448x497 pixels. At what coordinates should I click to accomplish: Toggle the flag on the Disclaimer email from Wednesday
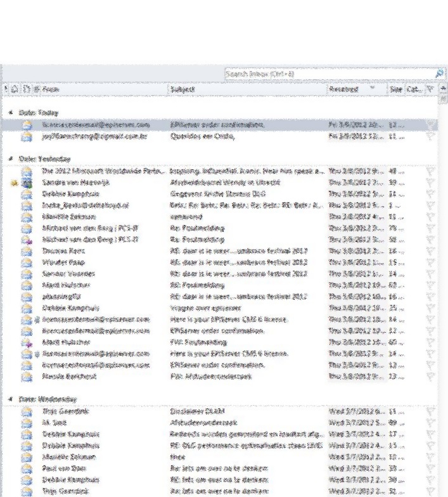(431, 411)
